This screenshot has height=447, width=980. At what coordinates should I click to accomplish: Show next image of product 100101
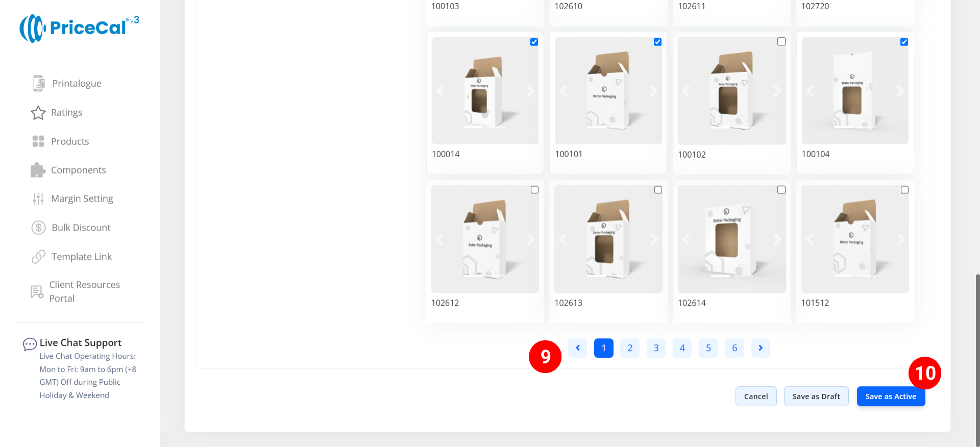(653, 91)
